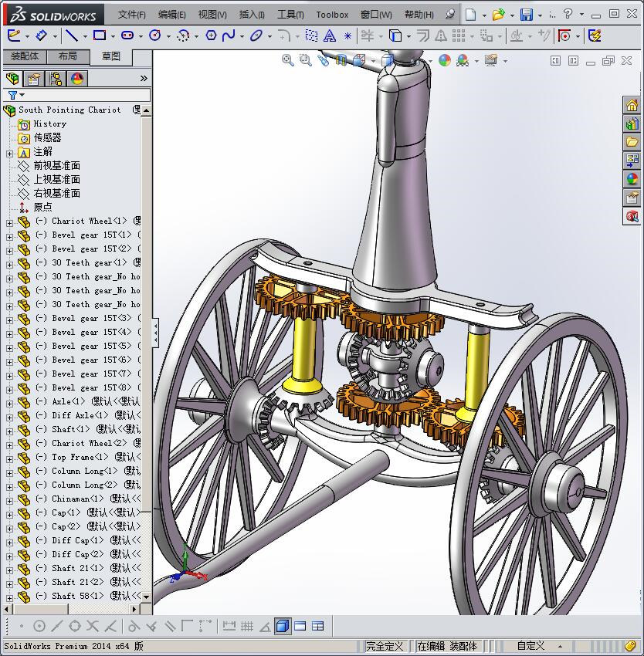Open the DisplayManager tab icon

click(x=77, y=78)
